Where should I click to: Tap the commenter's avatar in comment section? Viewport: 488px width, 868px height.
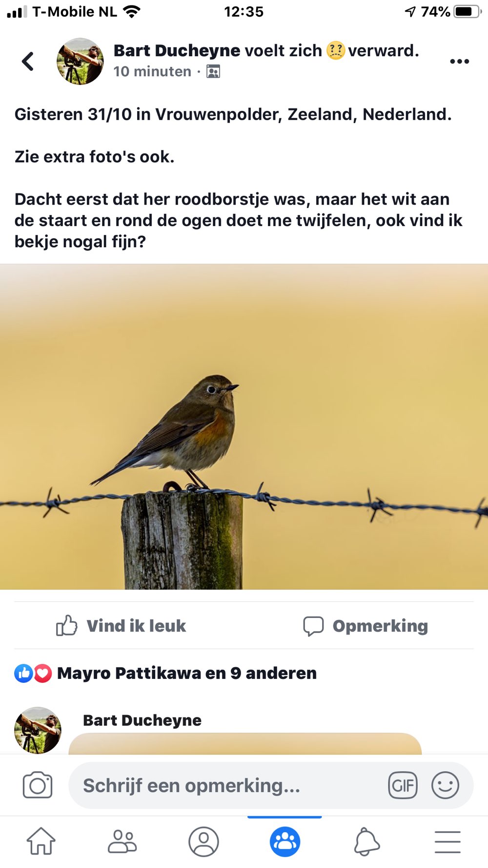(38, 730)
